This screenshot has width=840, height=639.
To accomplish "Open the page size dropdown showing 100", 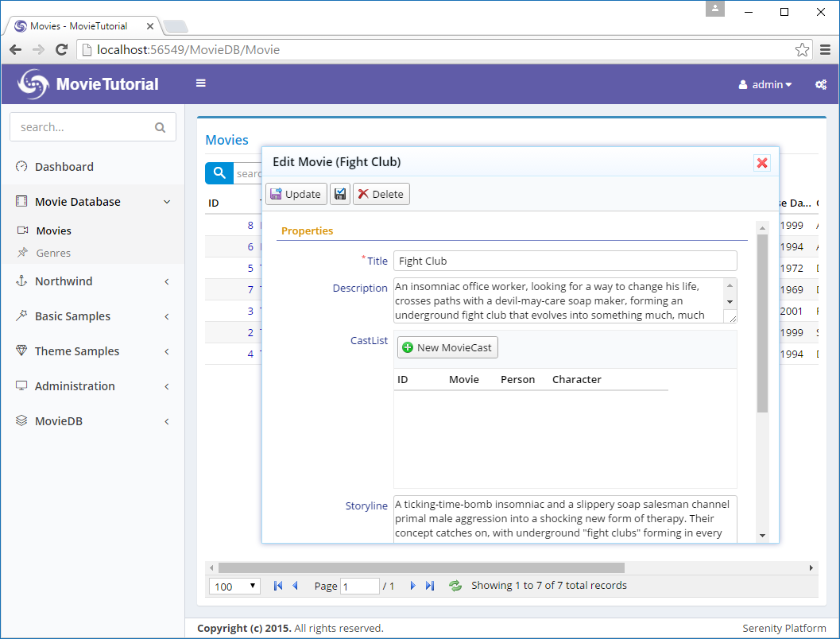I will coord(234,587).
